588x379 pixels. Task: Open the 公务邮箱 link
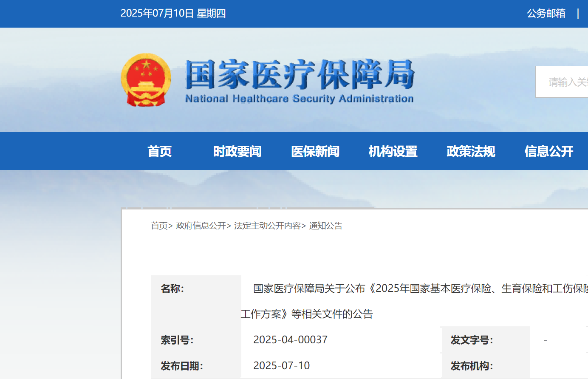pos(546,14)
